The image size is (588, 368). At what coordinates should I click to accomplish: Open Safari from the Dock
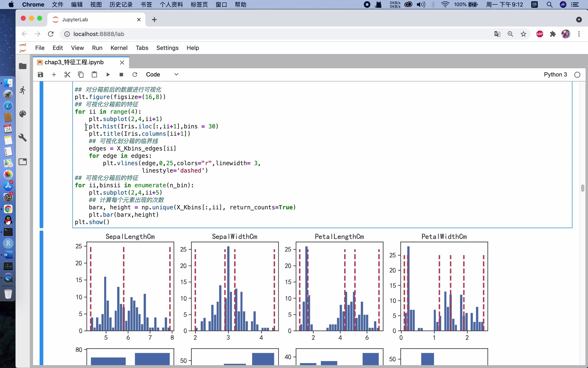coord(8,106)
